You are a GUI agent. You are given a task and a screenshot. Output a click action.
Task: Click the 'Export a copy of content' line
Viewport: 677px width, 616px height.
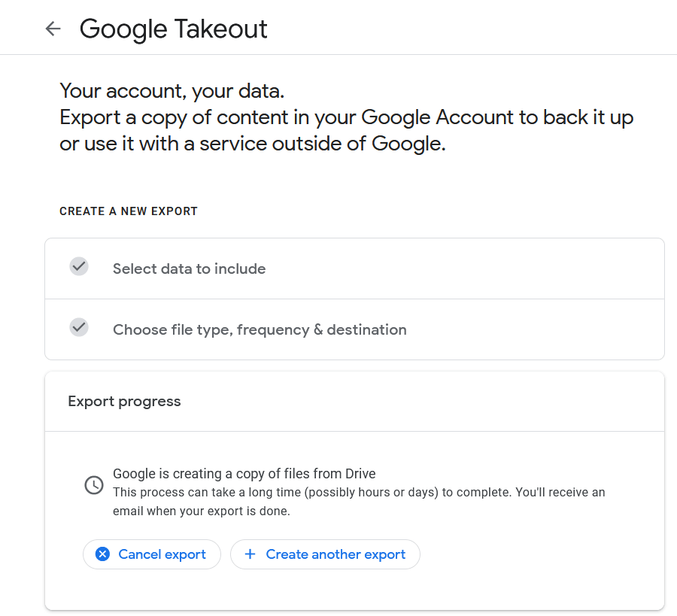click(x=346, y=118)
